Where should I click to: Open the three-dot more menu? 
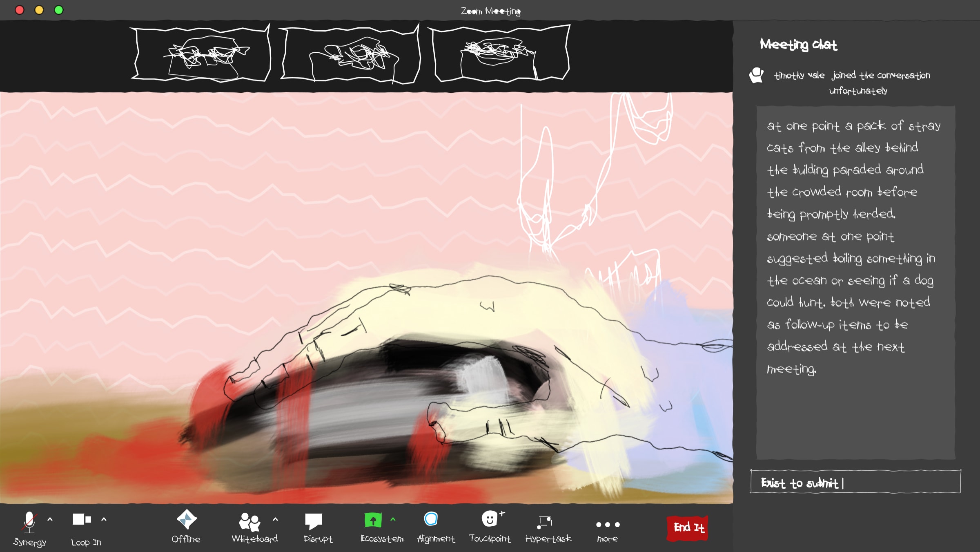tap(608, 525)
